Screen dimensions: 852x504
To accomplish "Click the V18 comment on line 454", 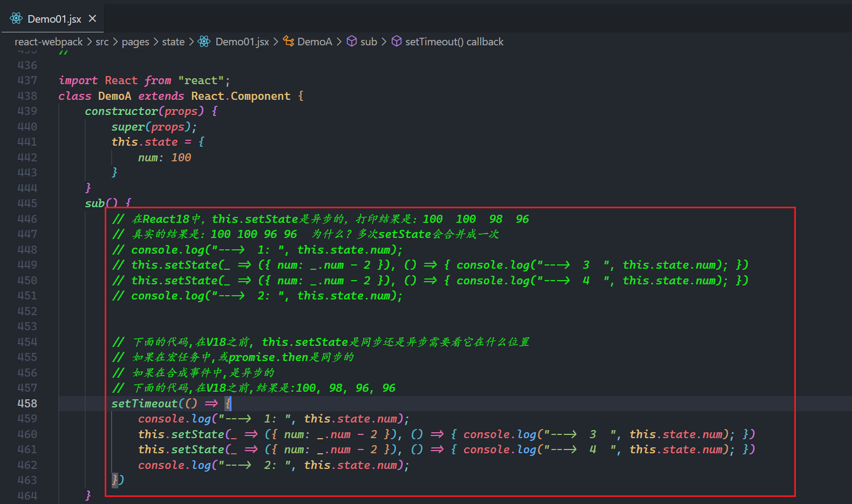I will [x=321, y=342].
